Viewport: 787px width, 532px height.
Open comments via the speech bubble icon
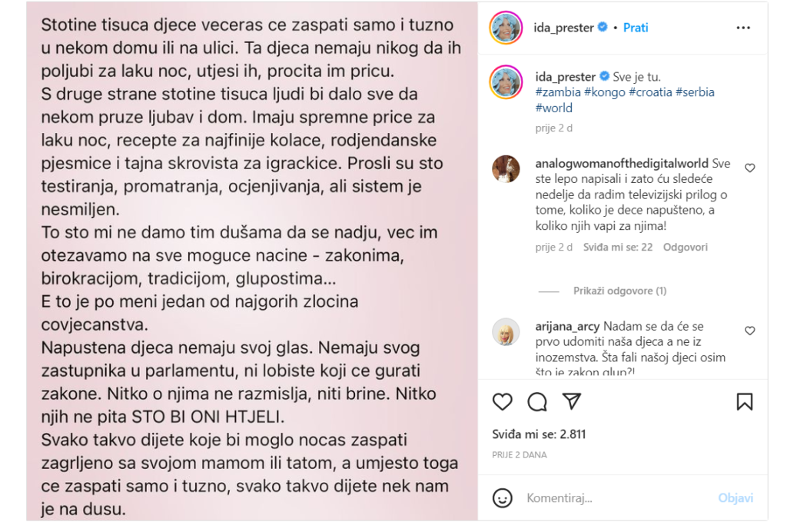point(537,401)
